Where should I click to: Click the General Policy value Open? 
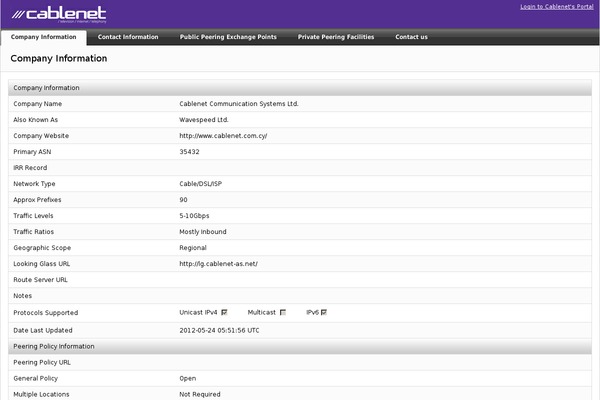188,379
